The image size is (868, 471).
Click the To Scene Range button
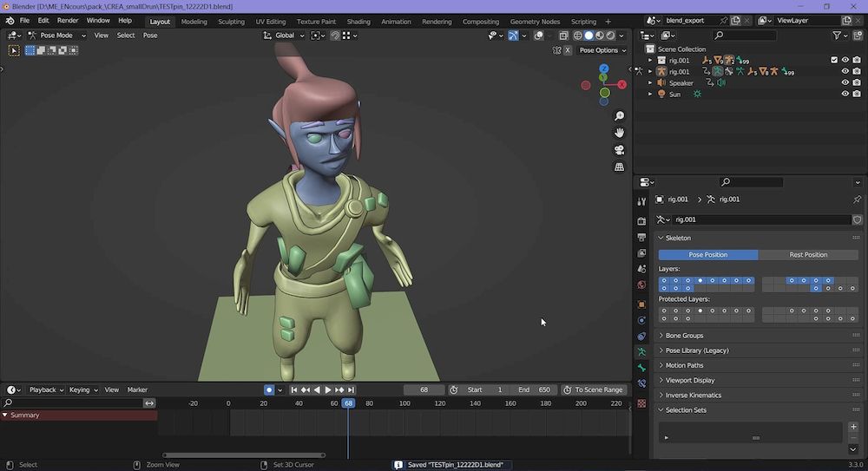(593, 390)
